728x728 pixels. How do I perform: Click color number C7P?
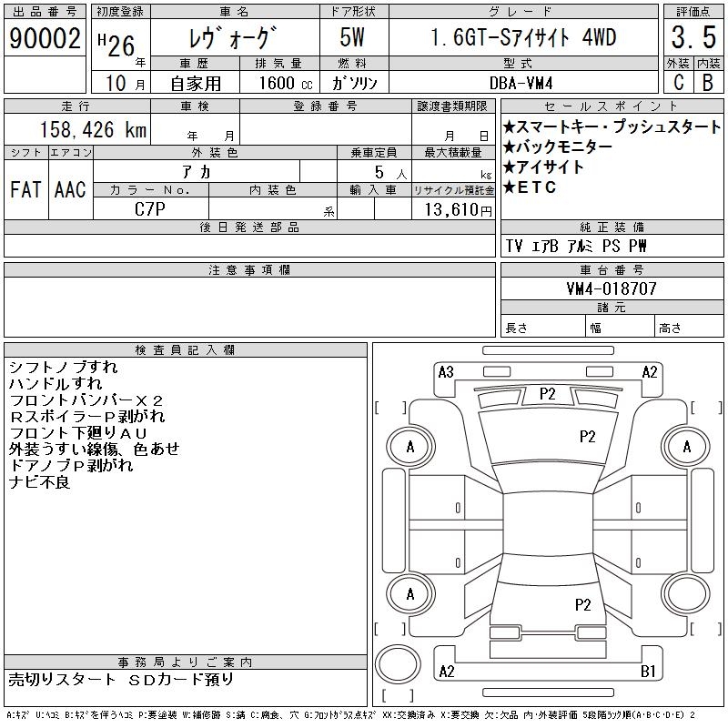coord(150,209)
